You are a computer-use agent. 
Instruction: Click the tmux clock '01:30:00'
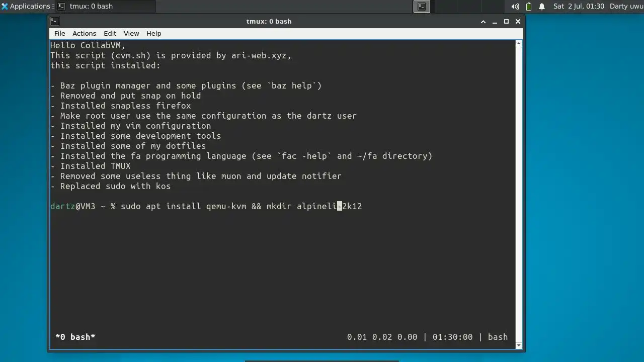pos(452,337)
